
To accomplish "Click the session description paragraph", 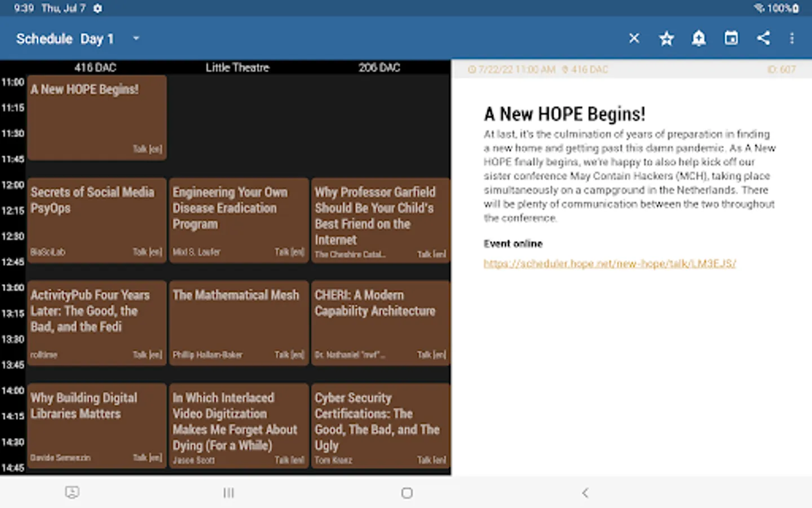I will 630,176.
